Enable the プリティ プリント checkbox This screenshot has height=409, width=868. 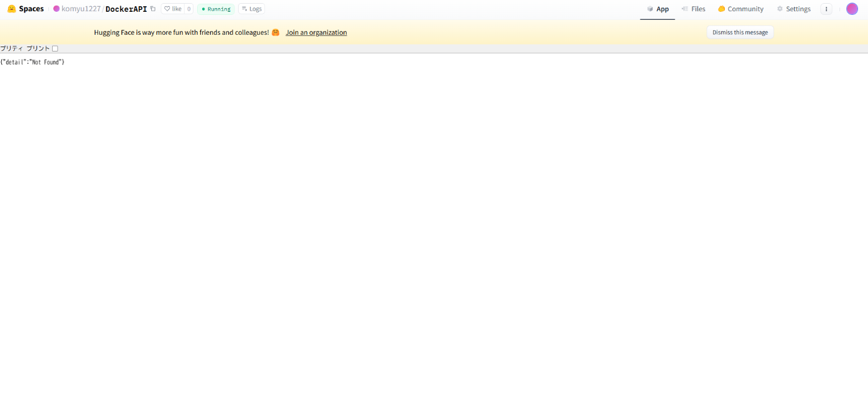point(55,48)
